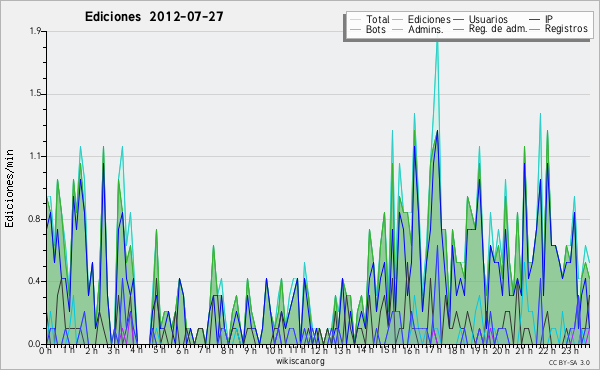
Task: Click the '2 h' x-axis label
Action: tap(91, 350)
